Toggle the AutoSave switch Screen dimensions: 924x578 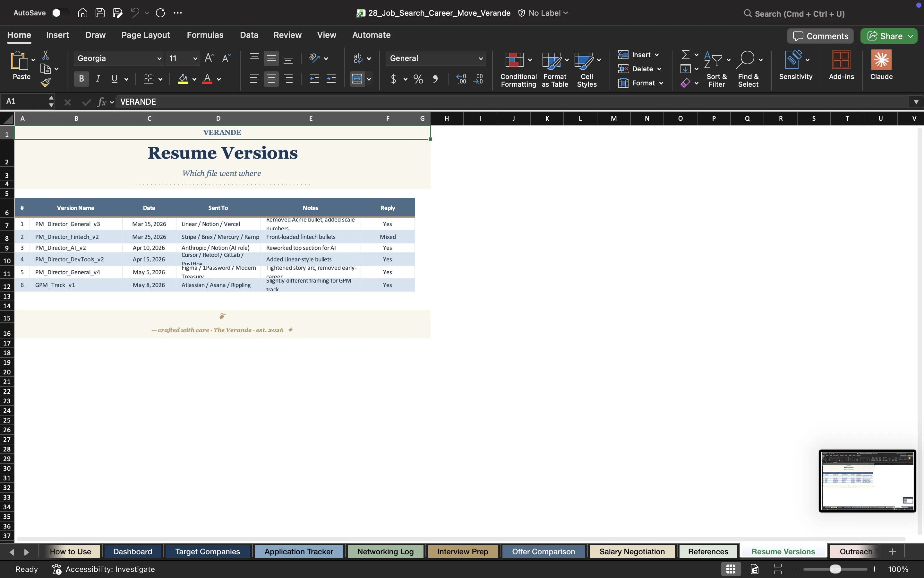(60, 13)
